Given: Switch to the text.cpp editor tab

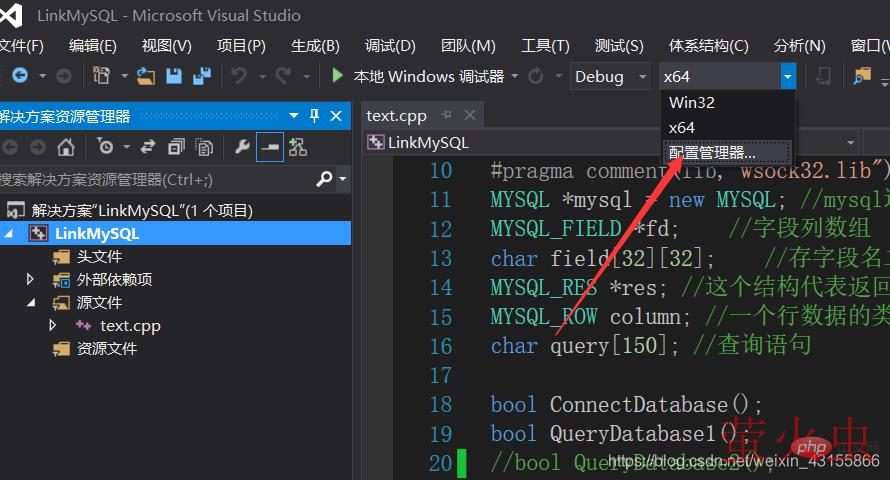Looking at the screenshot, I should [396, 115].
